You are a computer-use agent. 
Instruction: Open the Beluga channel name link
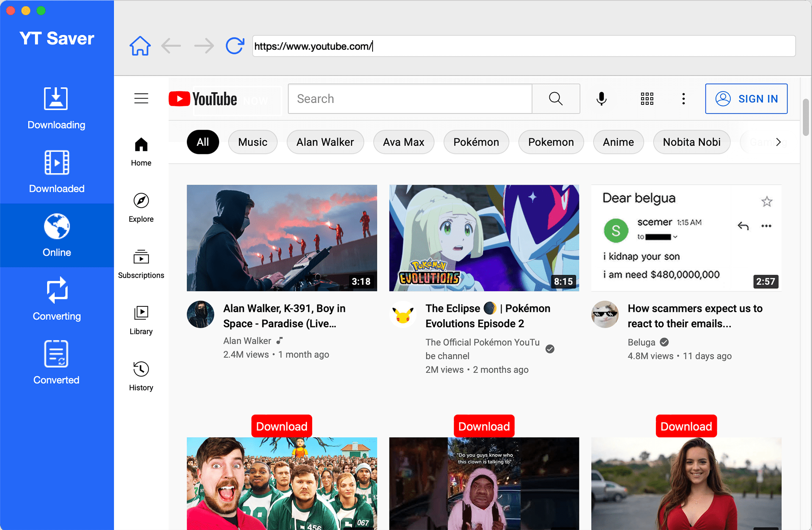coord(641,342)
